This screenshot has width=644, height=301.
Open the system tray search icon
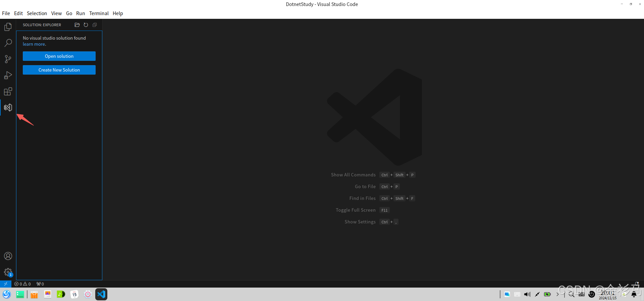click(x=572, y=294)
